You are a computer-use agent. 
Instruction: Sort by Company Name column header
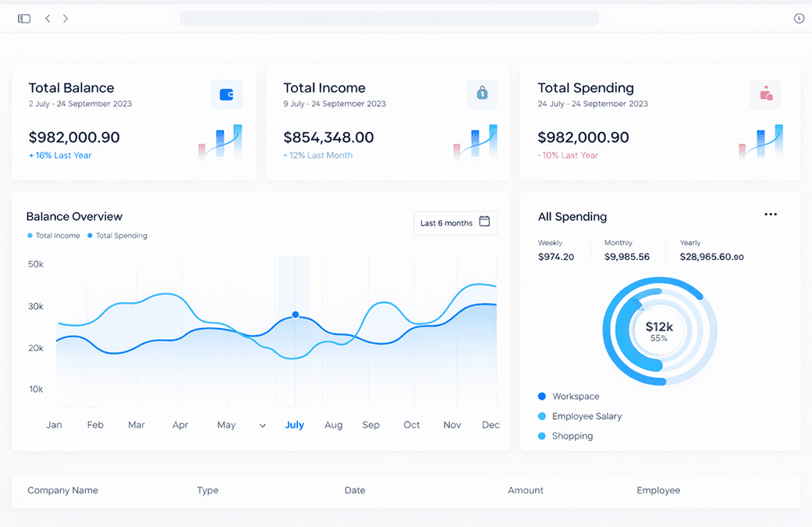tap(62, 490)
